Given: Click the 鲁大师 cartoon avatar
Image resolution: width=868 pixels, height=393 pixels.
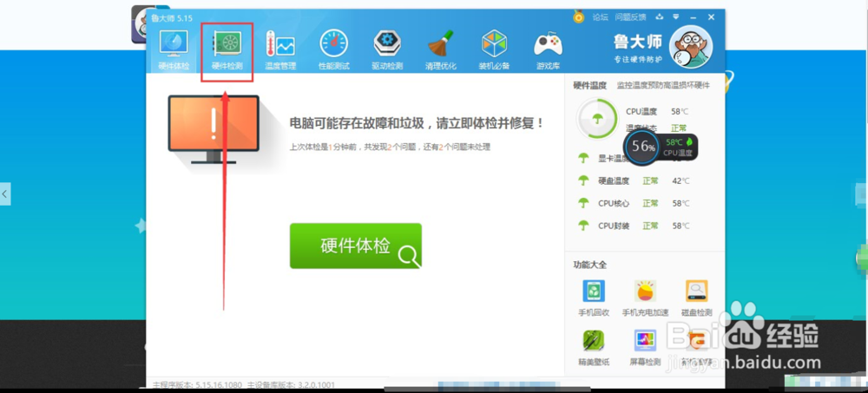Looking at the screenshot, I should pyautogui.click(x=690, y=47).
